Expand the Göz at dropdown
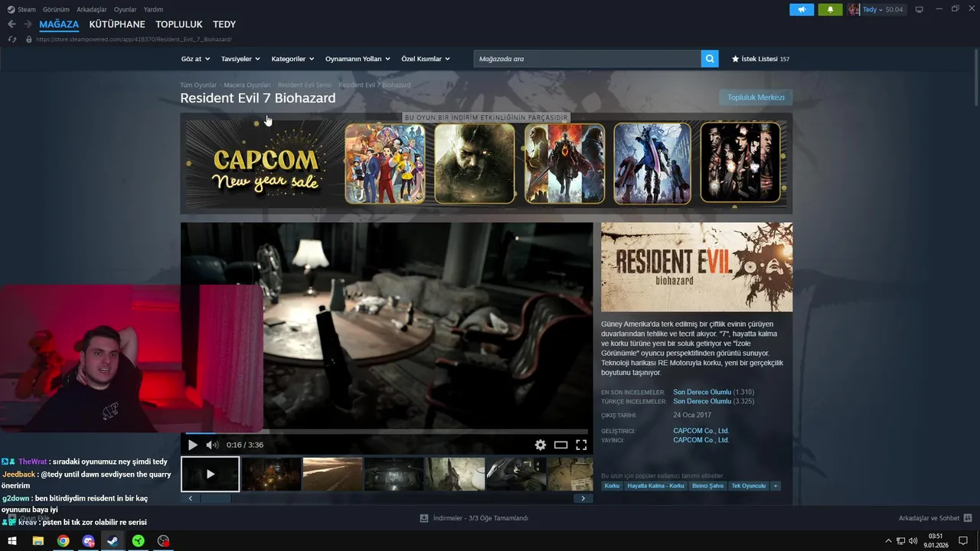The height and width of the screenshot is (551, 980). 194,59
